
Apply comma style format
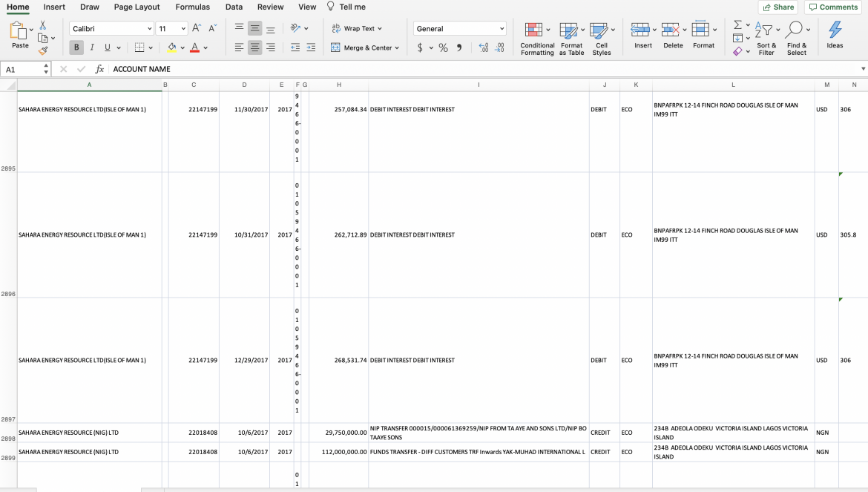tap(459, 47)
